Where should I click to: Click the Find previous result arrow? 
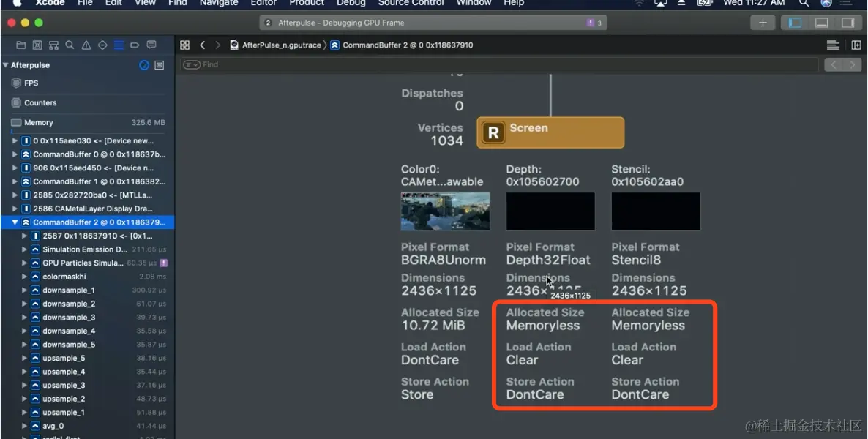click(x=833, y=65)
